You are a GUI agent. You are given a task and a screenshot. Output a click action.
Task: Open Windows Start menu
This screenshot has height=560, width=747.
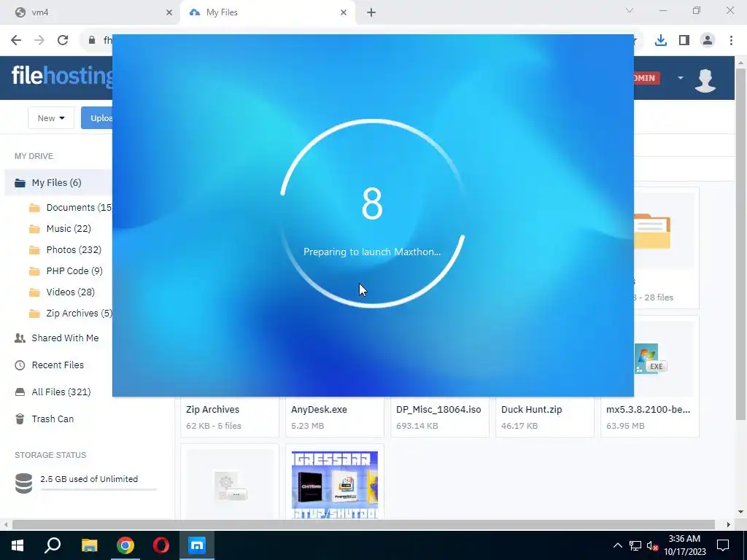tap(18, 545)
